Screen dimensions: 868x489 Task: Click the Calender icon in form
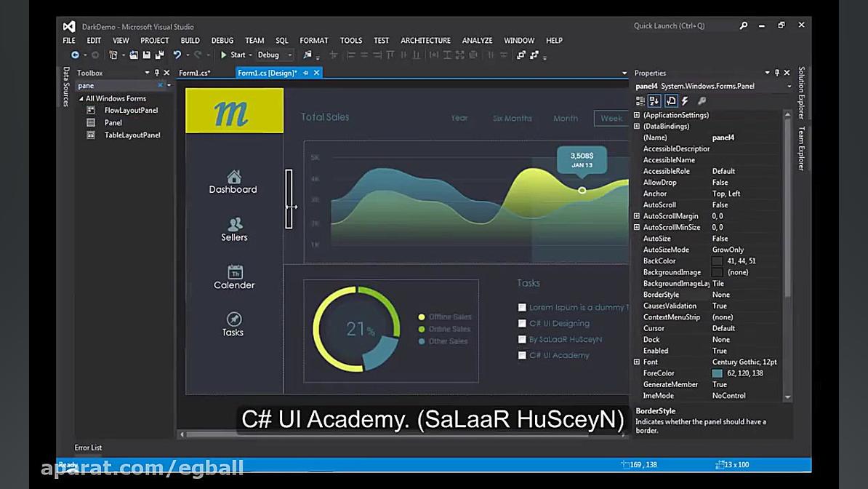tap(235, 271)
